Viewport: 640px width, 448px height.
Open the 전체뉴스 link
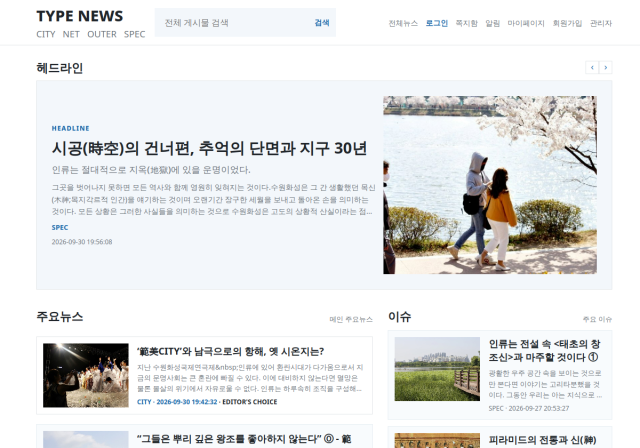pyautogui.click(x=403, y=23)
